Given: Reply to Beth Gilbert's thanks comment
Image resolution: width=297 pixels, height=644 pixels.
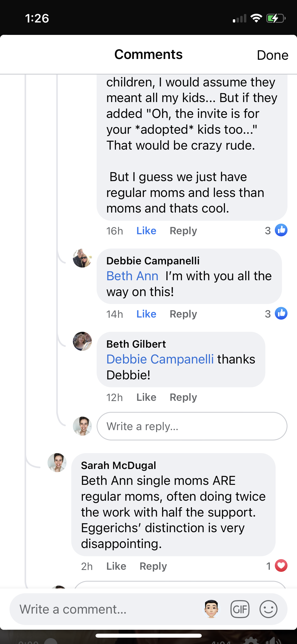Looking at the screenshot, I should click(183, 397).
